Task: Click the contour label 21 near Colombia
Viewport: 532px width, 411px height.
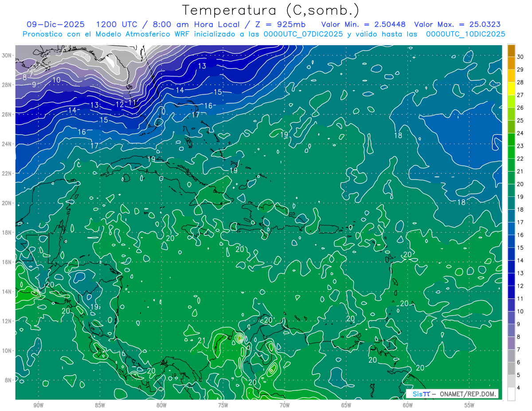Action: (x=201, y=341)
